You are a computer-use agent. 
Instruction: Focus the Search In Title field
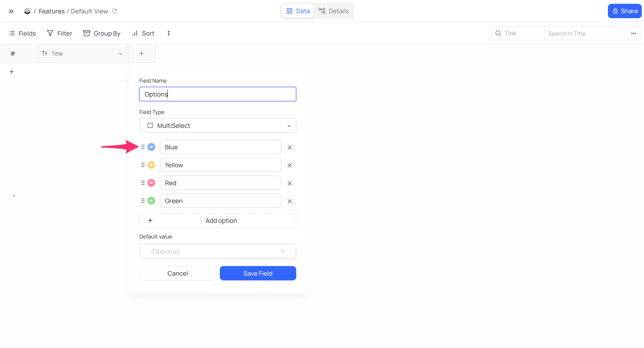583,33
